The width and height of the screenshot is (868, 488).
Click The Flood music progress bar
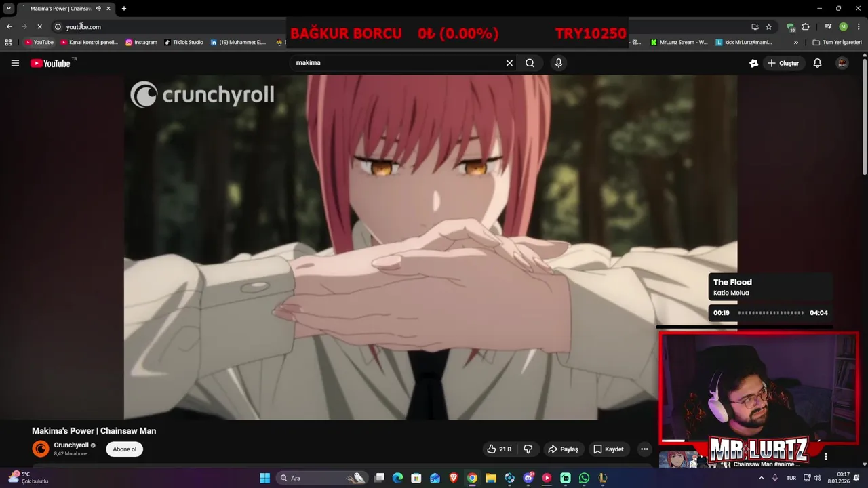pos(770,313)
